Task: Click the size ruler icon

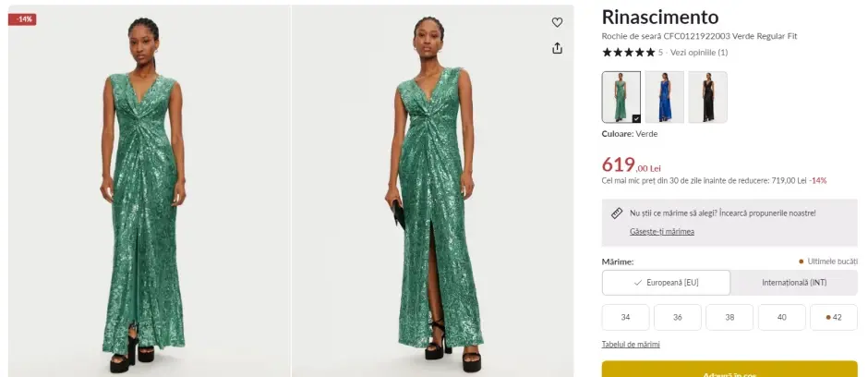Action: (x=617, y=213)
